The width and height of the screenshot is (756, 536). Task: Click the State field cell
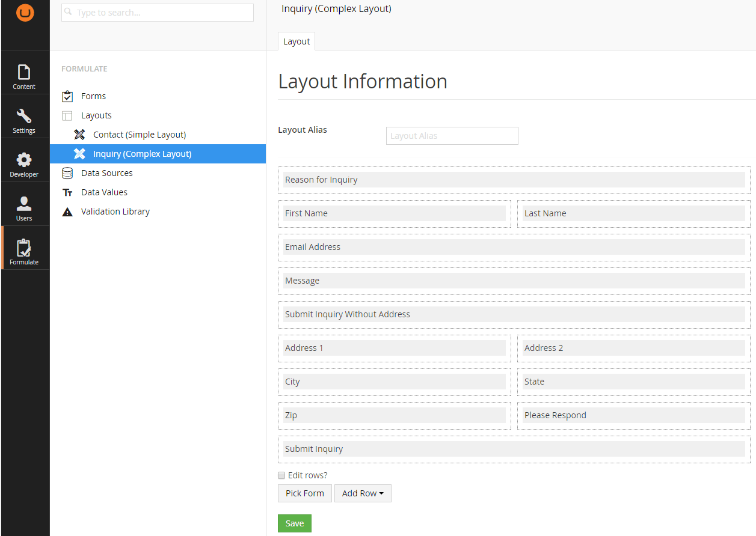point(634,382)
